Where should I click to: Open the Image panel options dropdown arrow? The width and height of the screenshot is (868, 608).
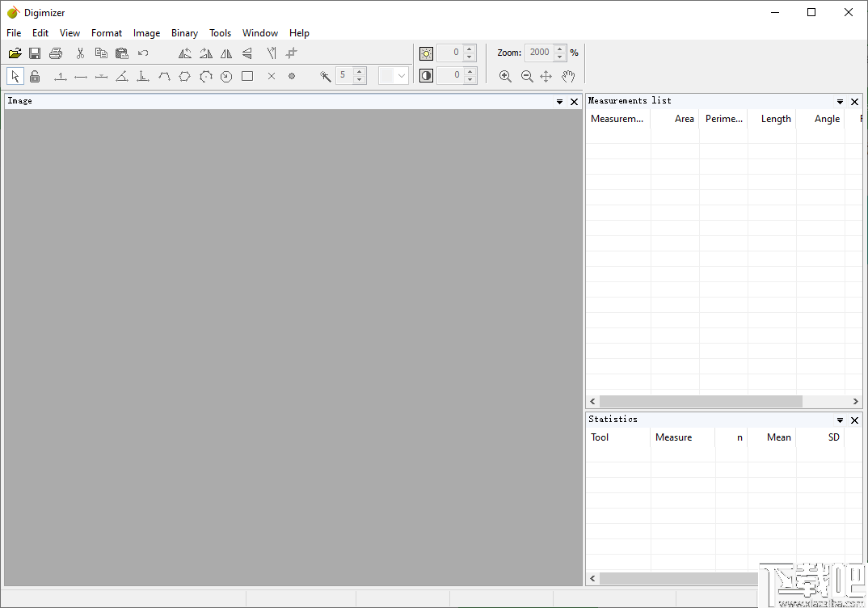pos(559,102)
